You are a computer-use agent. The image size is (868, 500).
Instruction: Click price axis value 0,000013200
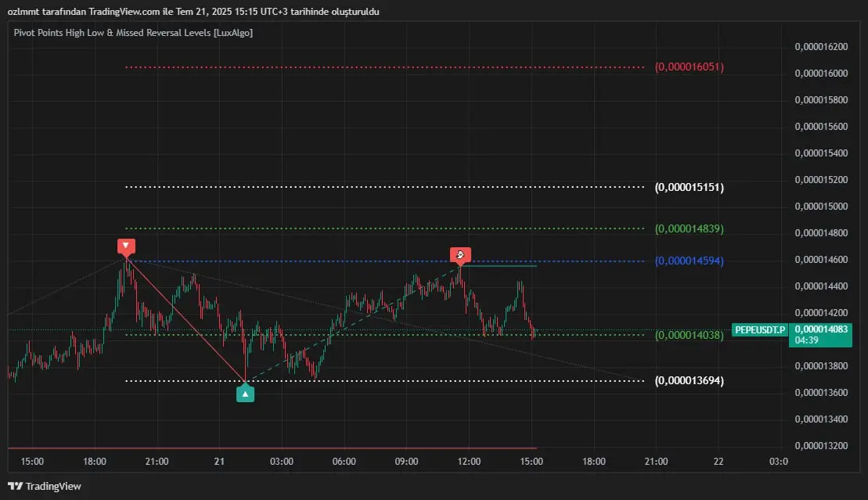[821, 446]
